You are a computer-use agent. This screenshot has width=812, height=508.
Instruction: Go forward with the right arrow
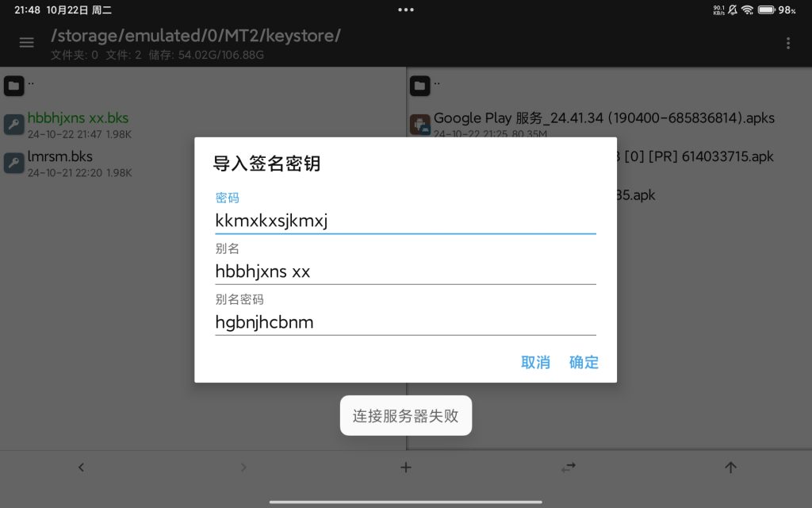(243, 468)
